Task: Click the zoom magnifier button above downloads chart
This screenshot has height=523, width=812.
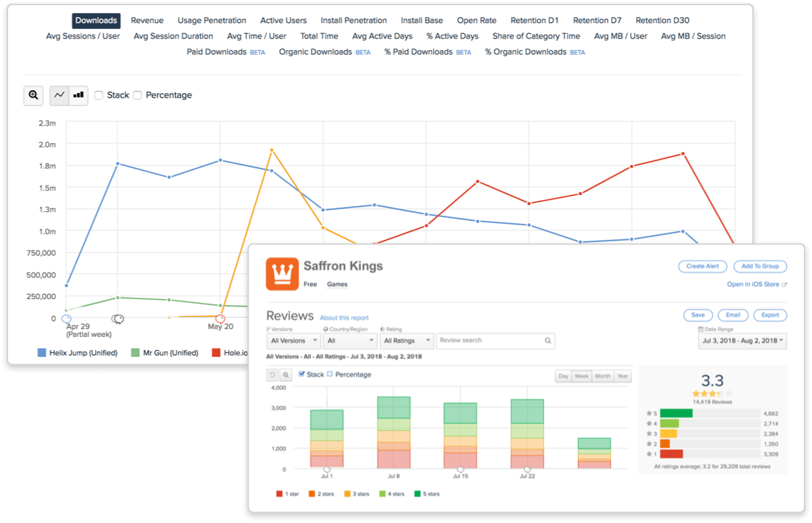Action: point(33,95)
